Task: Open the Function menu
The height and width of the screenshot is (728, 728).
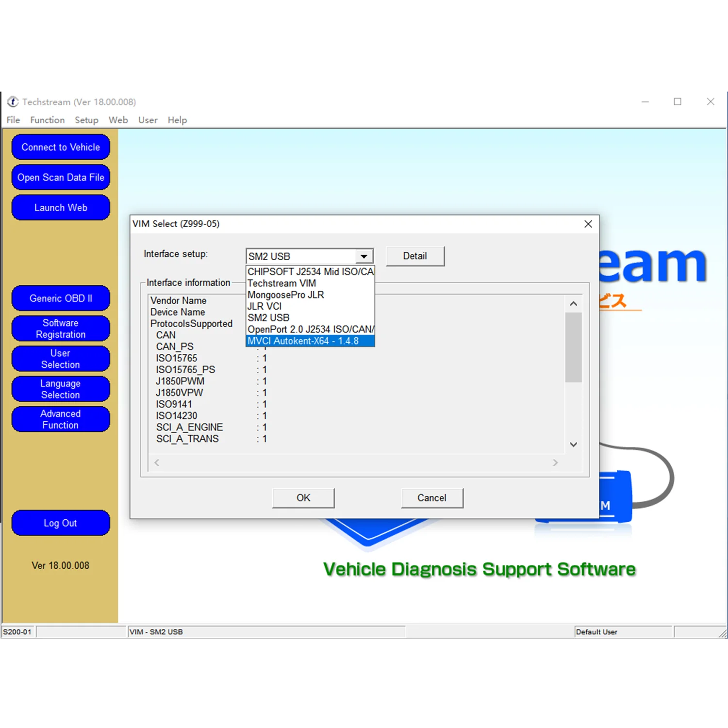Action: point(47,120)
